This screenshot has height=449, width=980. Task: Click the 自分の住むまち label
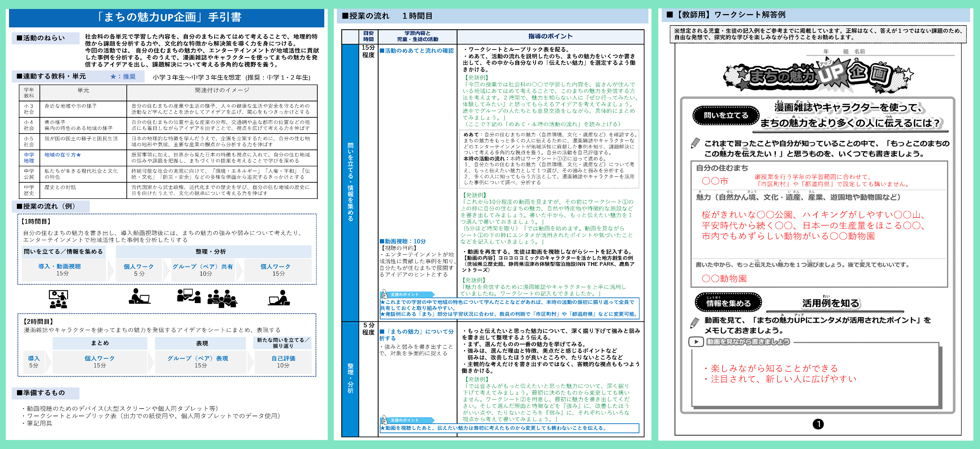coord(722,168)
